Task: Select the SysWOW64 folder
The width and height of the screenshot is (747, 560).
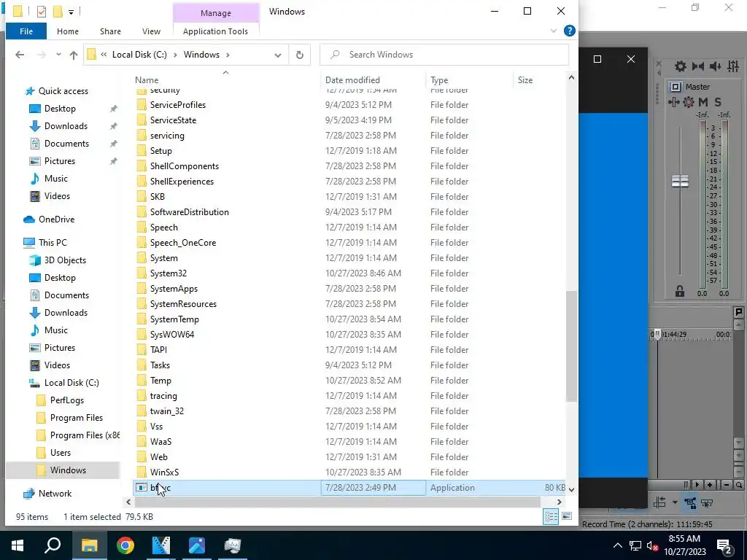Action: coord(172,334)
